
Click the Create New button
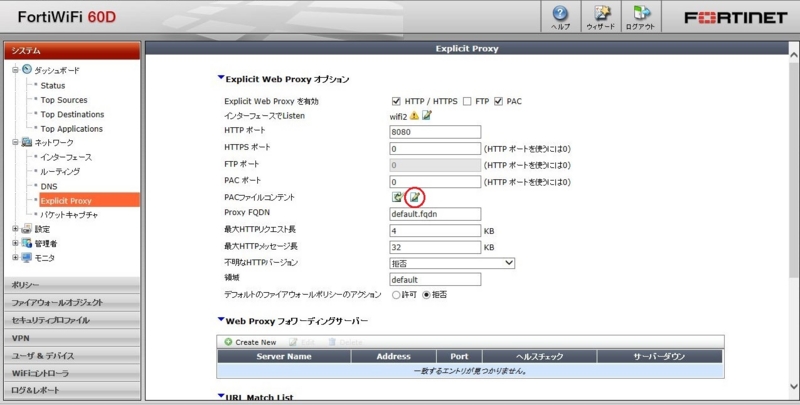[x=251, y=342]
